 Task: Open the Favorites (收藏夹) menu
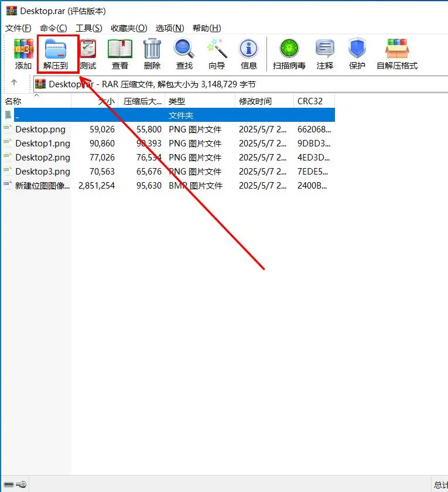129,28
